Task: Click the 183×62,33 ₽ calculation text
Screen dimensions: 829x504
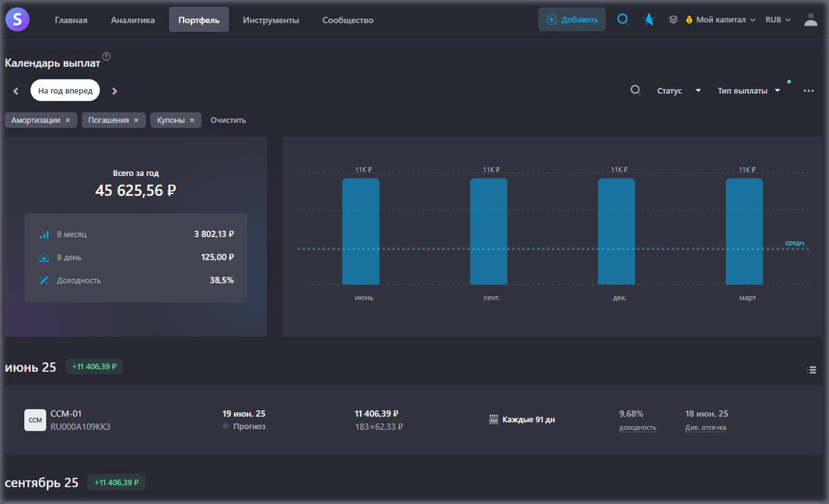Action: pyautogui.click(x=379, y=427)
